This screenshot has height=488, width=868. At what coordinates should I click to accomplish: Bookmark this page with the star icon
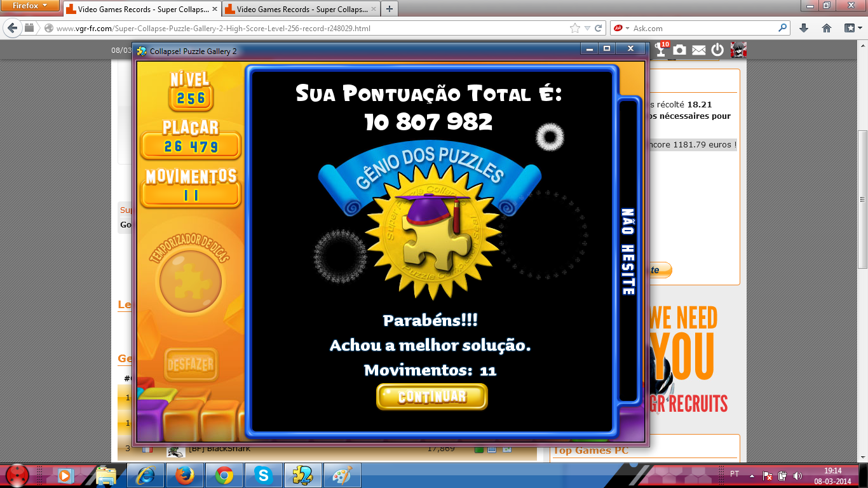pyautogui.click(x=575, y=28)
